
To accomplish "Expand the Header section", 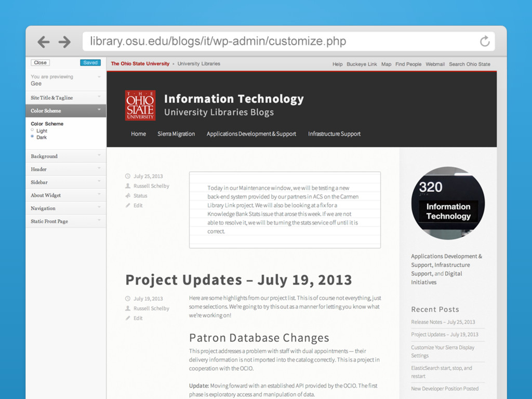I will click(66, 169).
